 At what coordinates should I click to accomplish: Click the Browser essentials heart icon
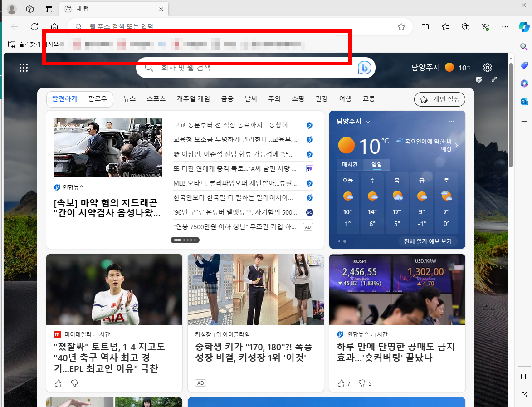click(485, 27)
